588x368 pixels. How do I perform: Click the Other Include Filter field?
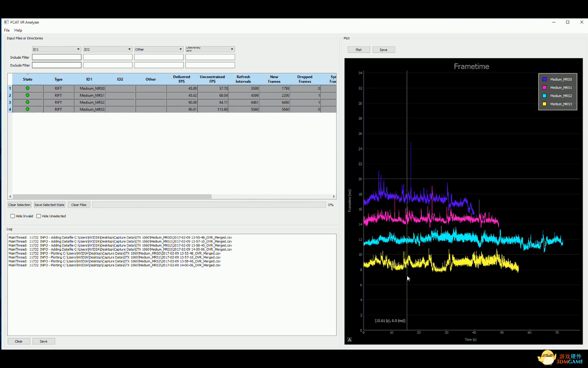point(159,57)
